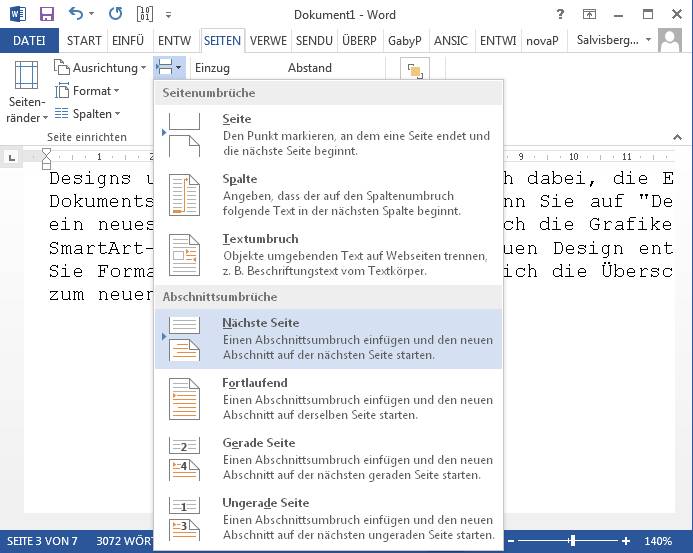Click the user profile picture

(670, 40)
